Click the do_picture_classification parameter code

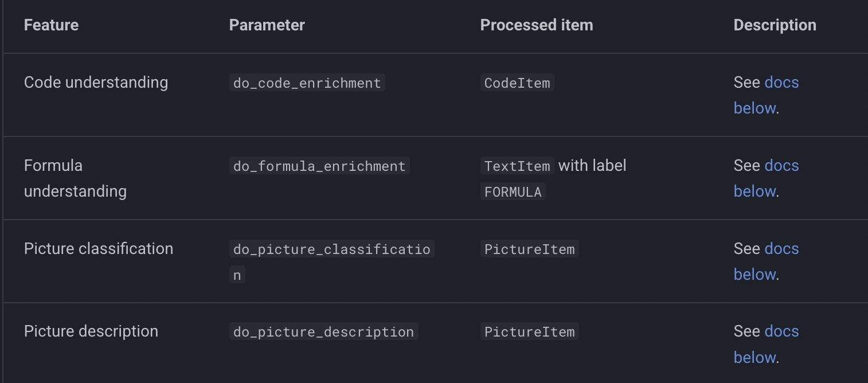331,261
